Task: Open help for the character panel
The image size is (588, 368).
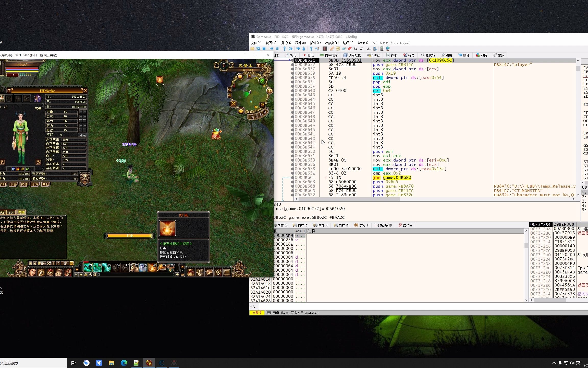Action: (9, 90)
